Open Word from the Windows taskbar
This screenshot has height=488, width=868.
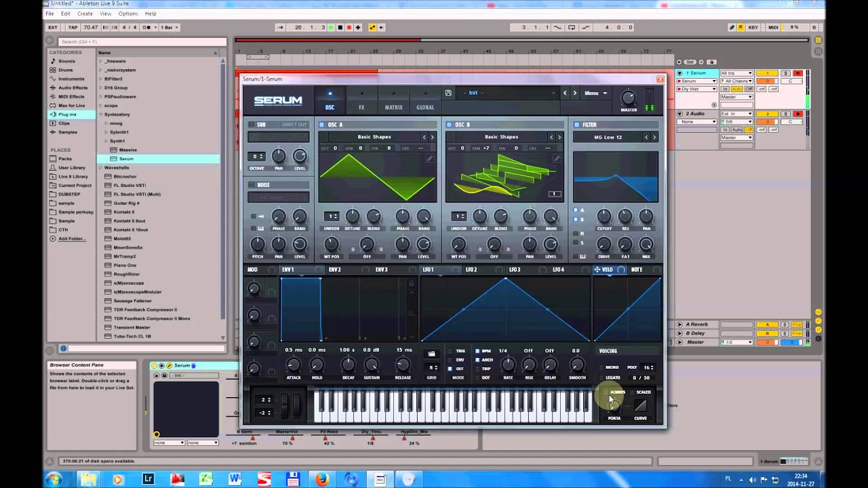235,479
